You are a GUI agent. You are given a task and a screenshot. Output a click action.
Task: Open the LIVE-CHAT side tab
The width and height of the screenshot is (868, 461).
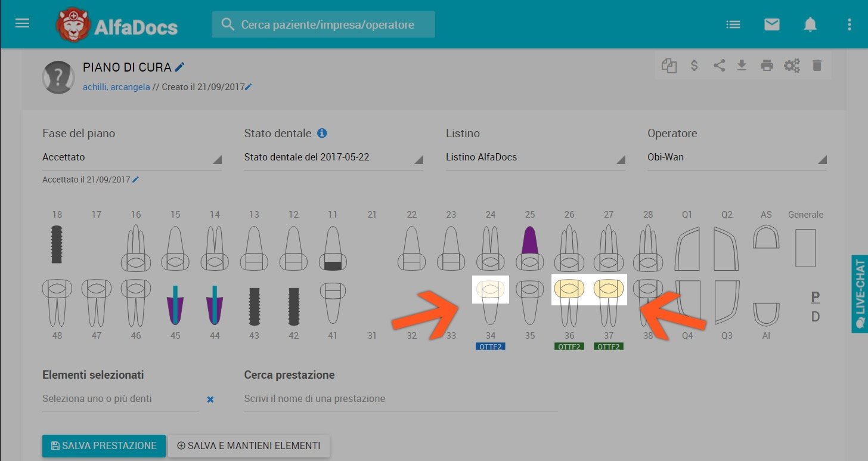(860, 293)
